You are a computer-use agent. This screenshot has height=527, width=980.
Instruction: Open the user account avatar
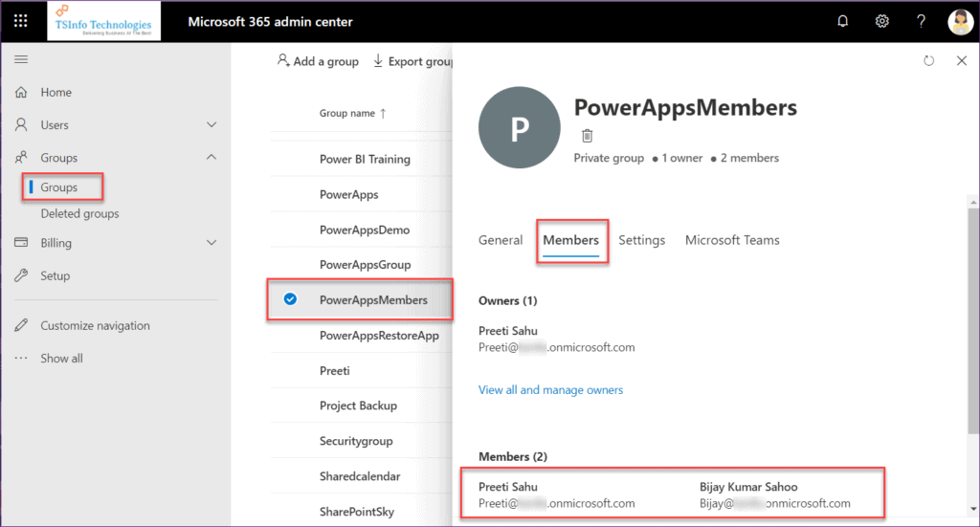[x=960, y=22]
